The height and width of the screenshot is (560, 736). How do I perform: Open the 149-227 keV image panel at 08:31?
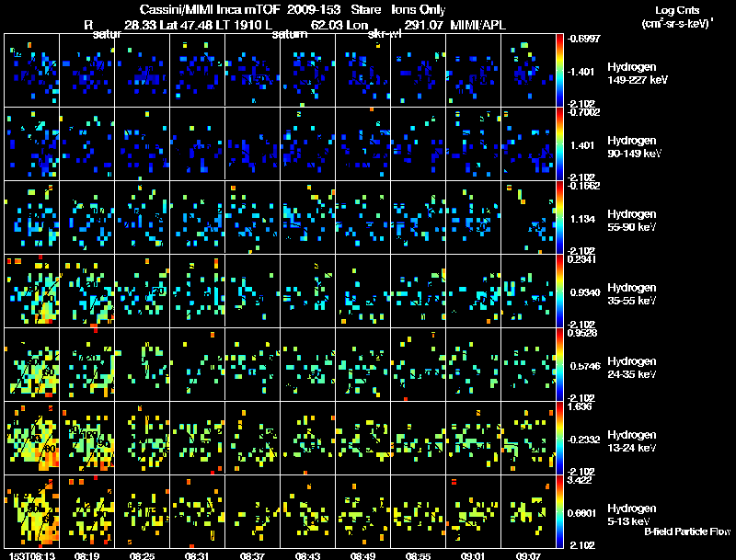click(197, 71)
